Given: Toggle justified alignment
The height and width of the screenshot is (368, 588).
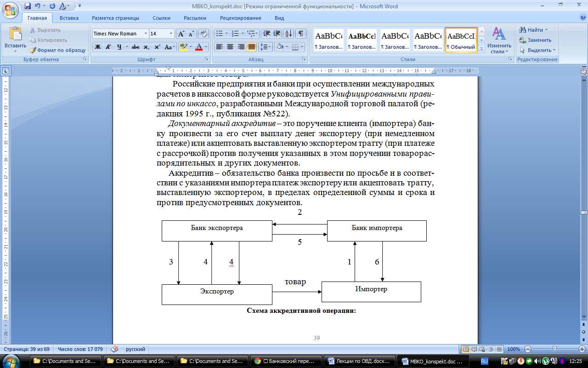Looking at the screenshot, I should [x=251, y=47].
